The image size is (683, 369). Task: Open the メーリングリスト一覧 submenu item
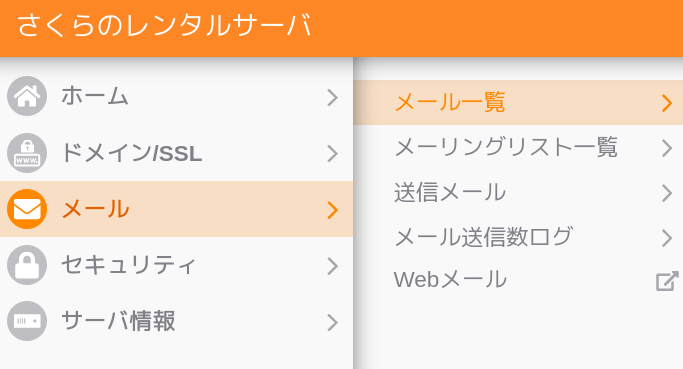(518, 147)
